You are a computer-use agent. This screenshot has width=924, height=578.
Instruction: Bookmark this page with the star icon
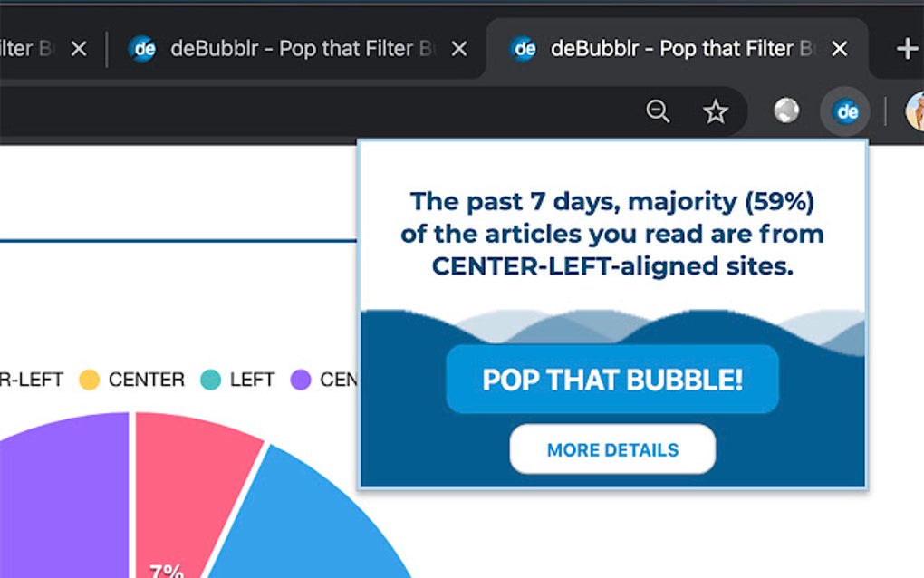(716, 111)
